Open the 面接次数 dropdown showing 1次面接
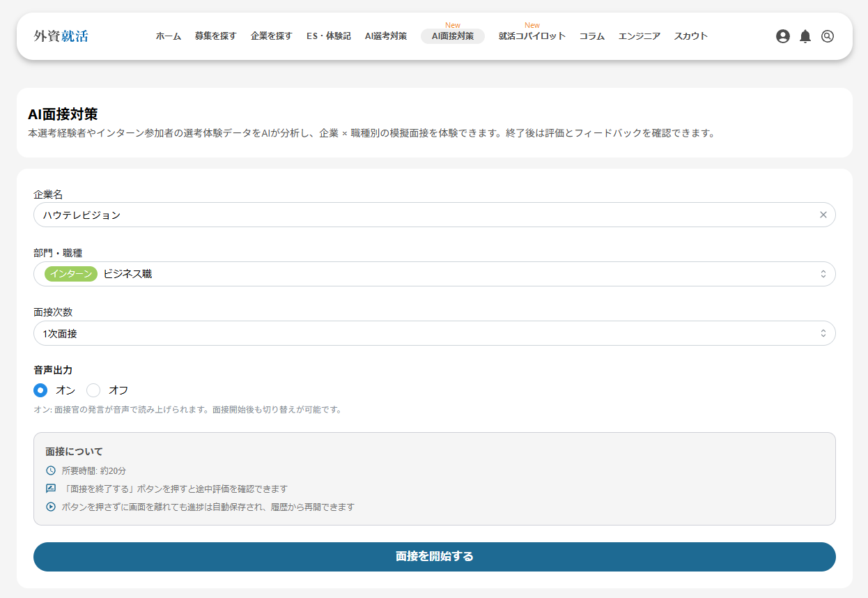 435,333
